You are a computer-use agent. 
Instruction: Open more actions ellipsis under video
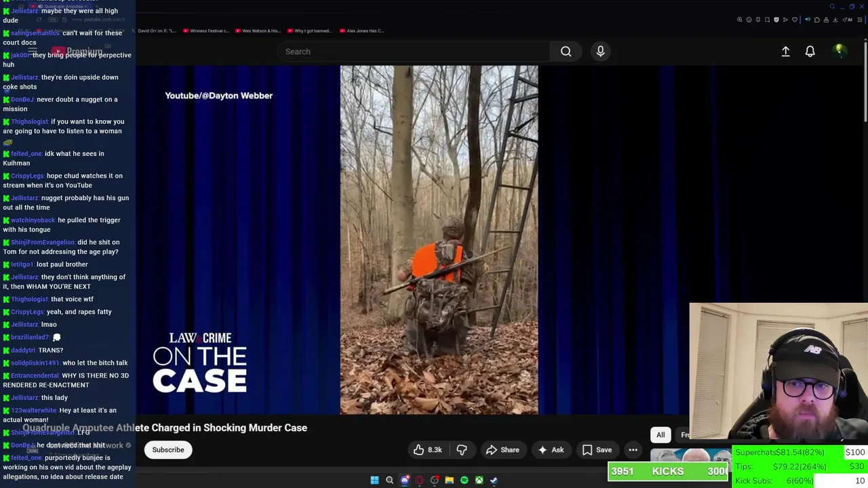coord(633,450)
